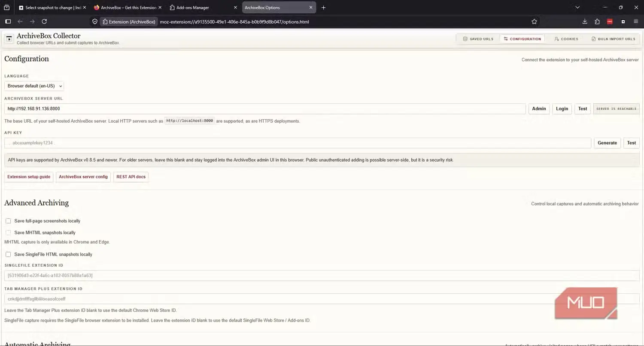Switch to ArchiveBox – Get this Extension tab

128,7
